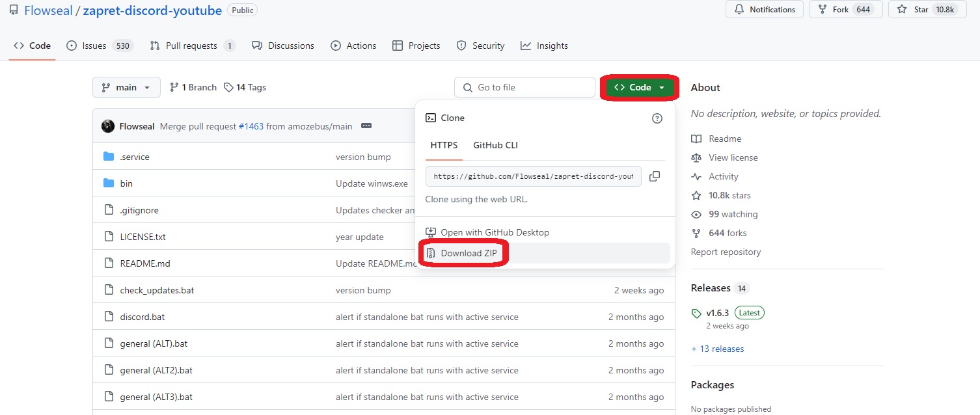Click the repository icon beside Flowseal

pos(13,10)
